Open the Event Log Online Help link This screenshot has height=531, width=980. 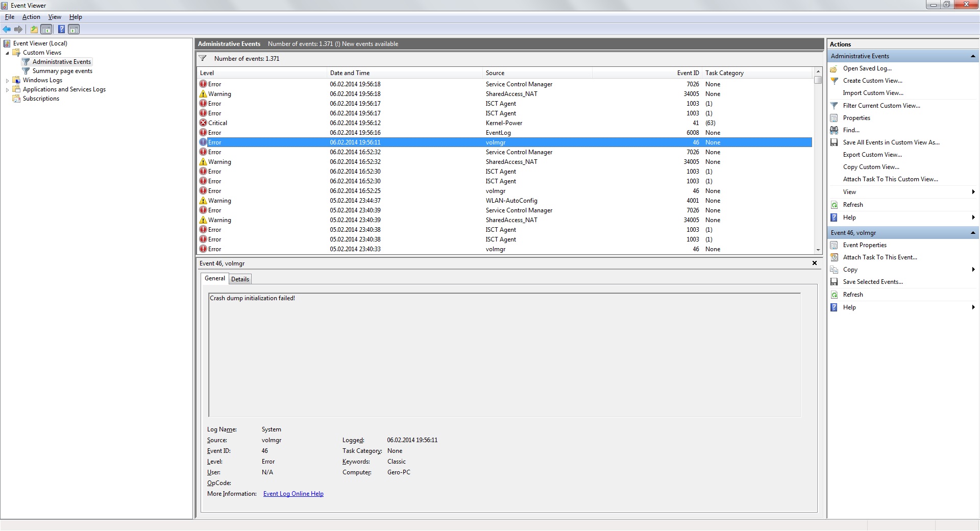click(293, 494)
